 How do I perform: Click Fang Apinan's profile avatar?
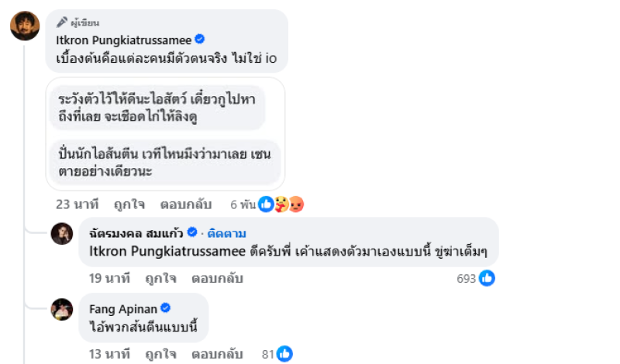click(62, 309)
